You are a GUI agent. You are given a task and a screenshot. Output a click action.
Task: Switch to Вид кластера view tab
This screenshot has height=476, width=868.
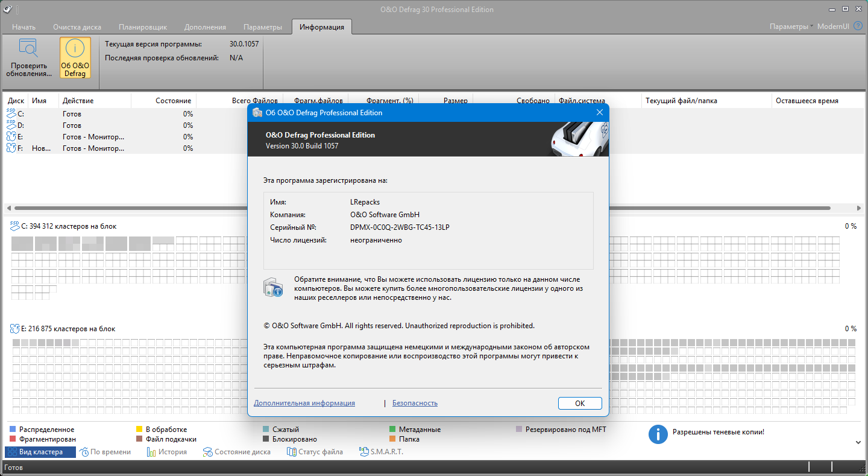[40, 452]
